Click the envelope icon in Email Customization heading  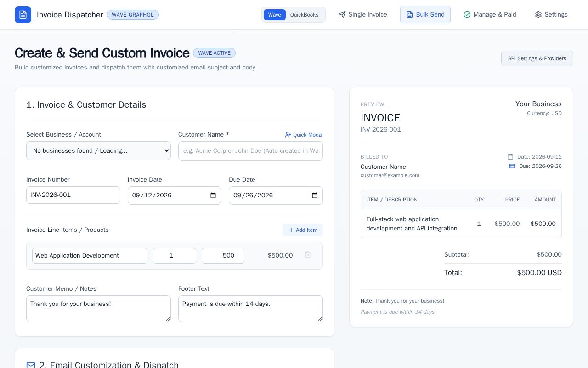tap(31, 365)
